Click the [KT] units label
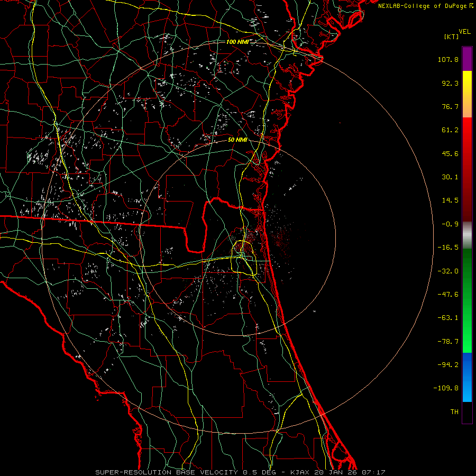 [x=452, y=36]
